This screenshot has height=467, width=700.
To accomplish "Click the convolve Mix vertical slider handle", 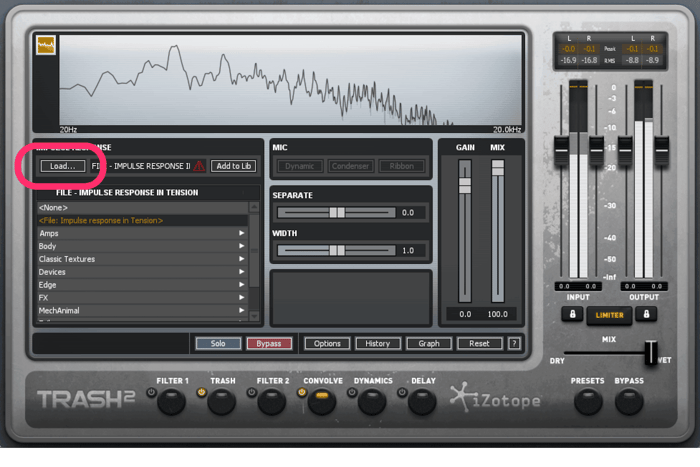I will (498, 168).
